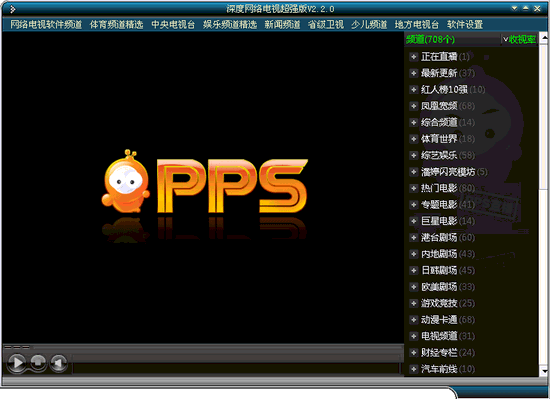The image size is (550, 399).
Task: Expand the 最新更新 category
Action: point(414,73)
